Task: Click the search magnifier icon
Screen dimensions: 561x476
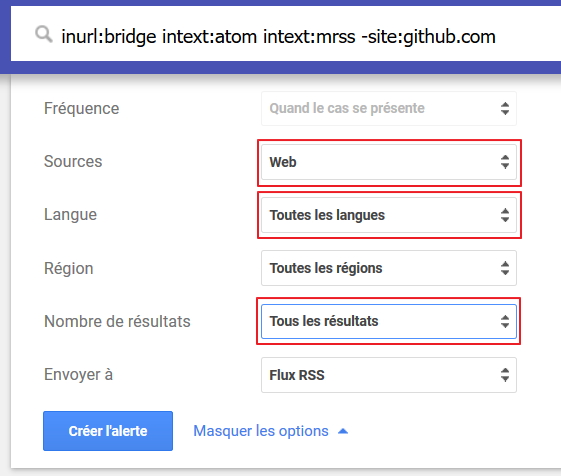Action: coord(44,35)
